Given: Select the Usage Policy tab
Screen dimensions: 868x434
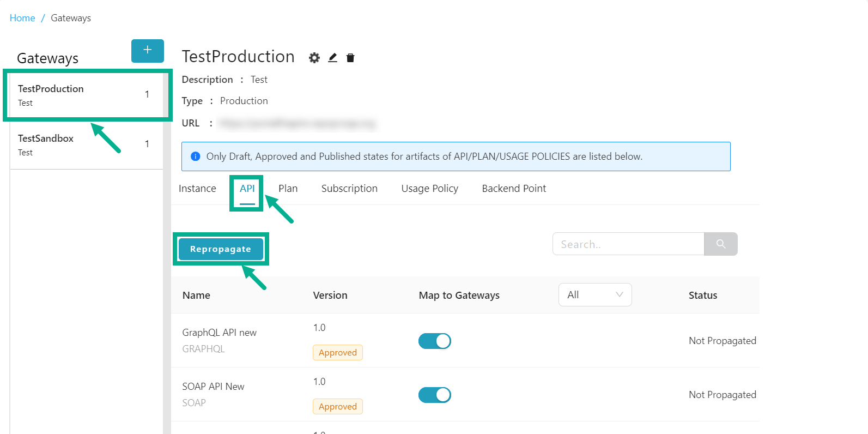Looking at the screenshot, I should pyautogui.click(x=429, y=189).
